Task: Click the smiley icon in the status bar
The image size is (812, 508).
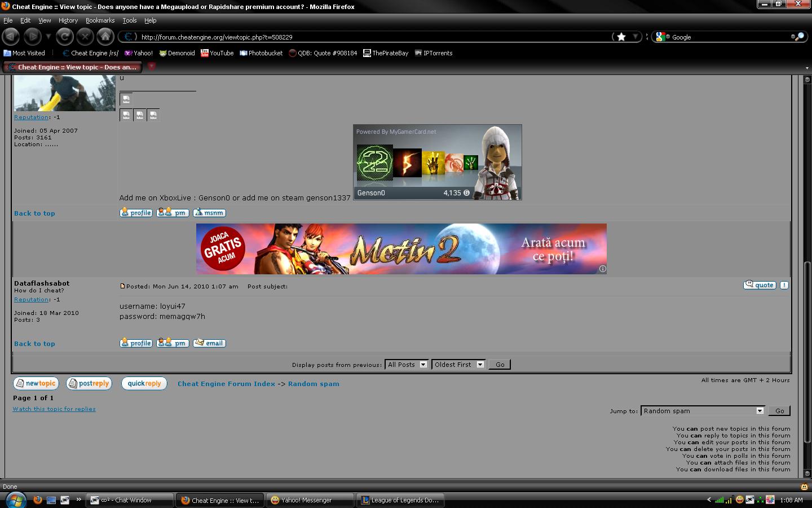Action: tap(804, 487)
